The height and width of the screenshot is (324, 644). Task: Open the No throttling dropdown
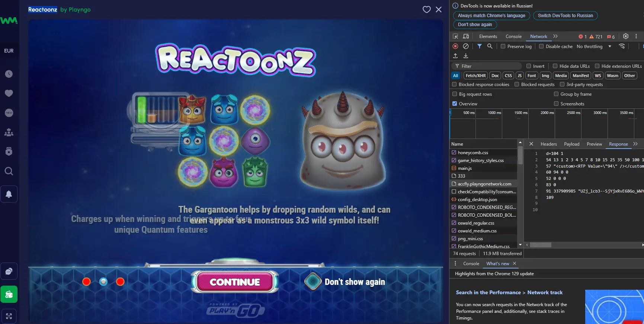pos(594,47)
